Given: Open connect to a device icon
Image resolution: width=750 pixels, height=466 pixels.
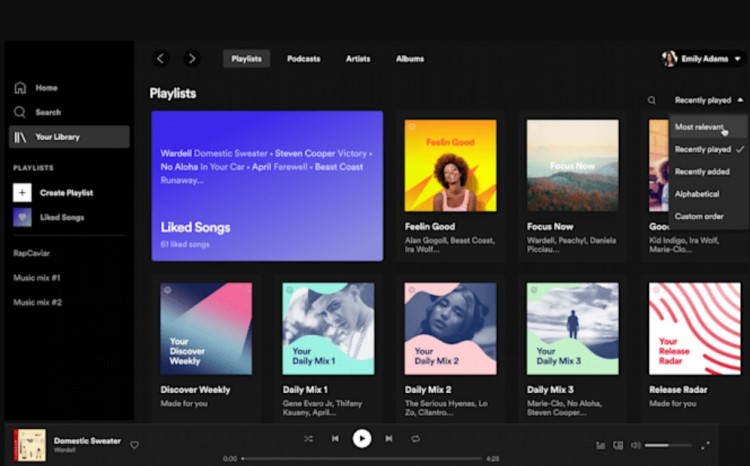Looking at the screenshot, I should click(618, 445).
